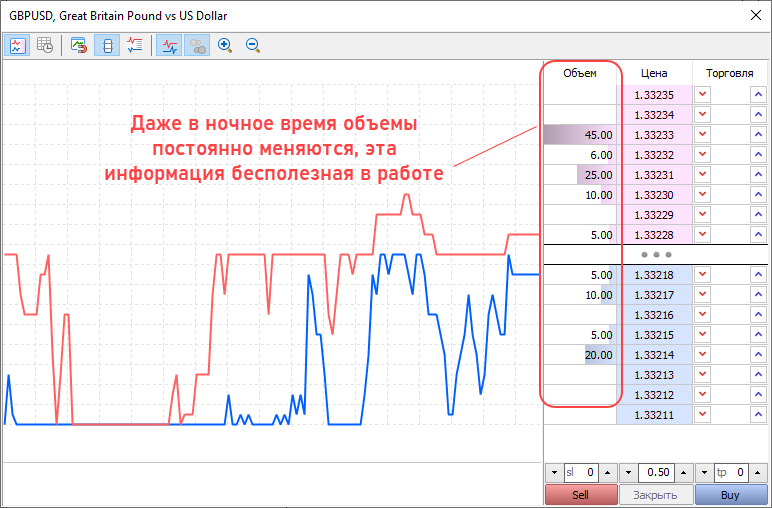Click blue buy arrow at 1.33228

pyautogui.click(x=758, y=235)
